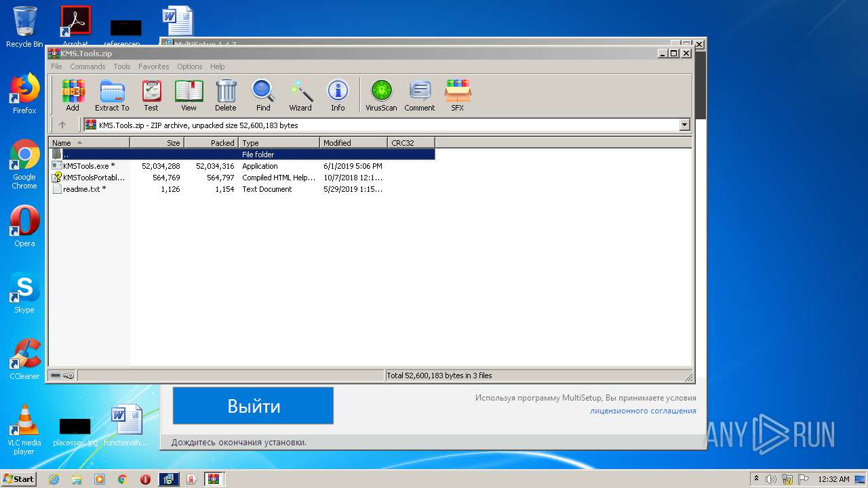This screenshot has height=488, width=868.
Task: Open Acrobat desktop shortcut
Action: coord(76,26)
